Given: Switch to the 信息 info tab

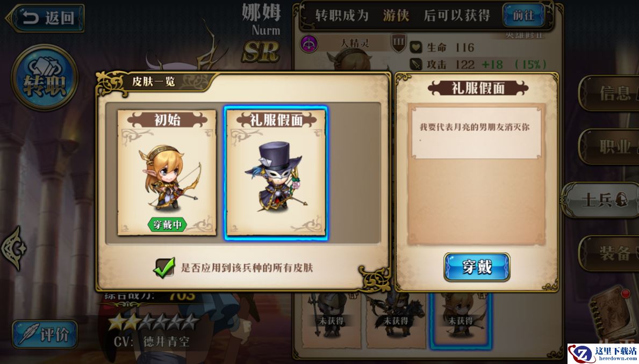Looking at the screenshot, I should point(610,93).
